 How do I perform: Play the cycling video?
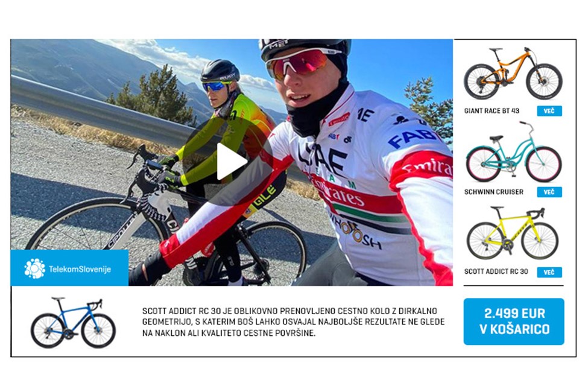(x=231, y=162)
